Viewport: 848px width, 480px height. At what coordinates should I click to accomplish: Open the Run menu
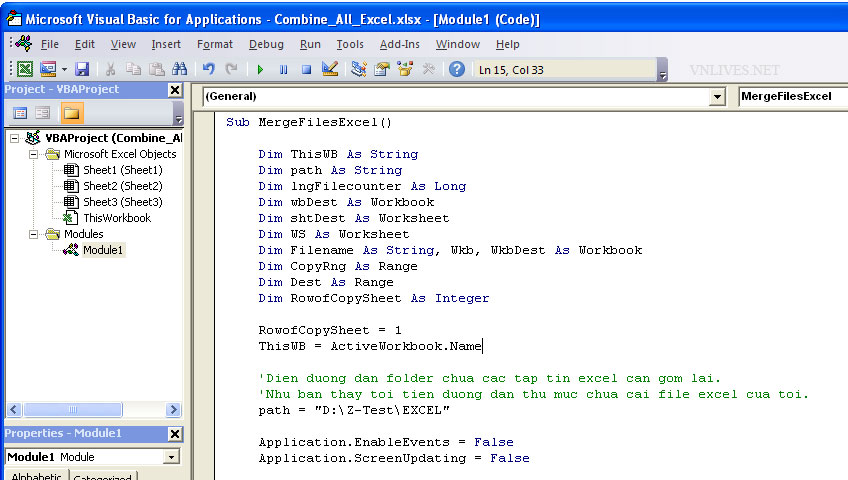(310, 44)
